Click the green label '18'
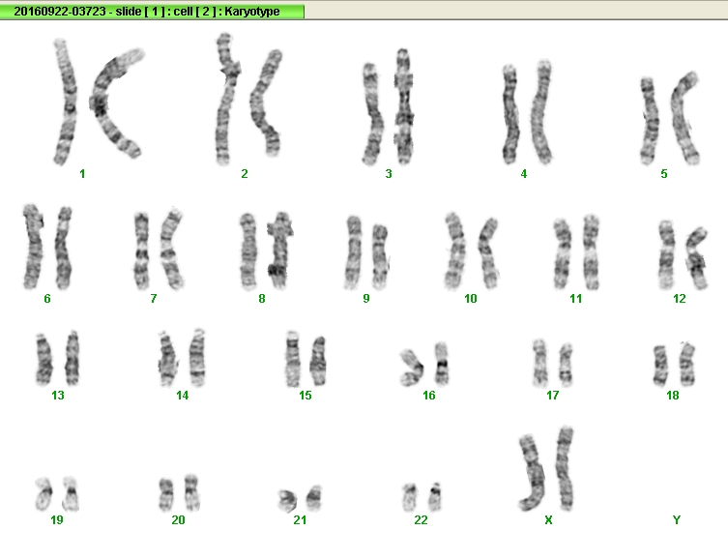 coord(673,396)
